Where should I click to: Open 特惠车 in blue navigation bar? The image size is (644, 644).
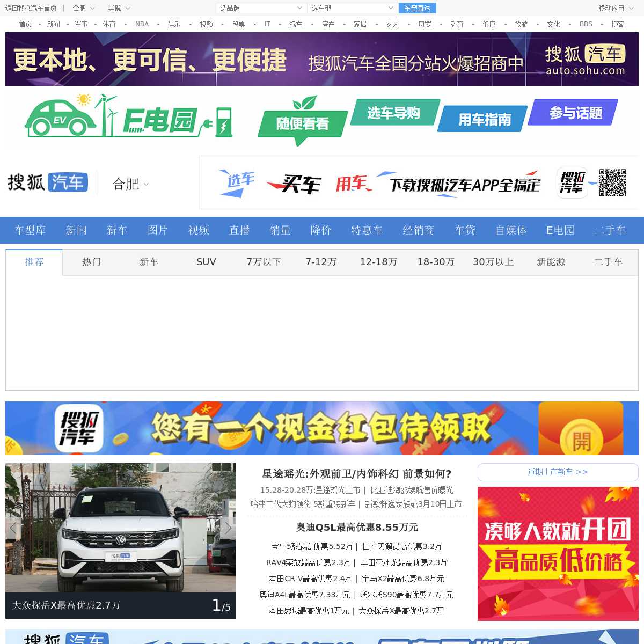click(x=367, y=230)
